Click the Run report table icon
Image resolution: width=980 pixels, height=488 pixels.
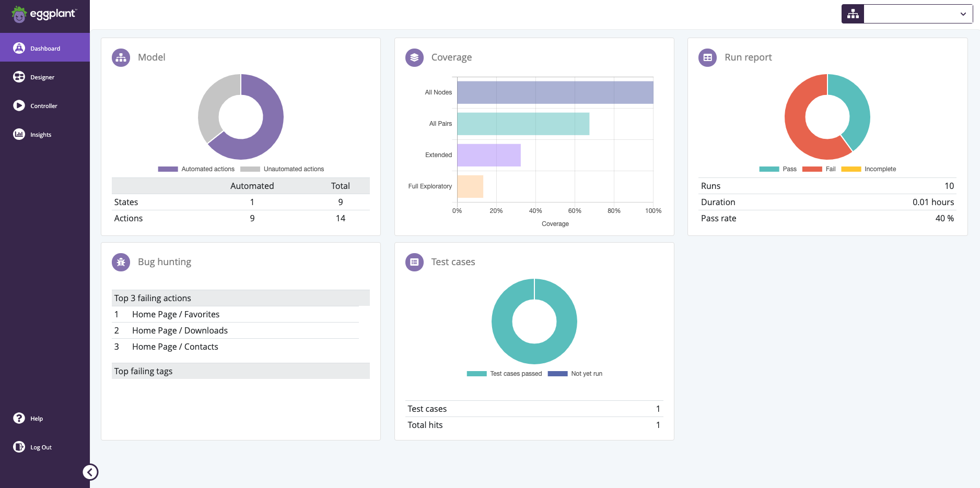[708, 57]
